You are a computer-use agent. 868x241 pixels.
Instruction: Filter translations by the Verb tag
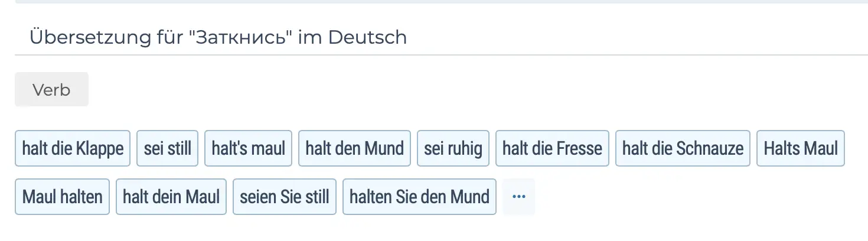click(51, 90)
